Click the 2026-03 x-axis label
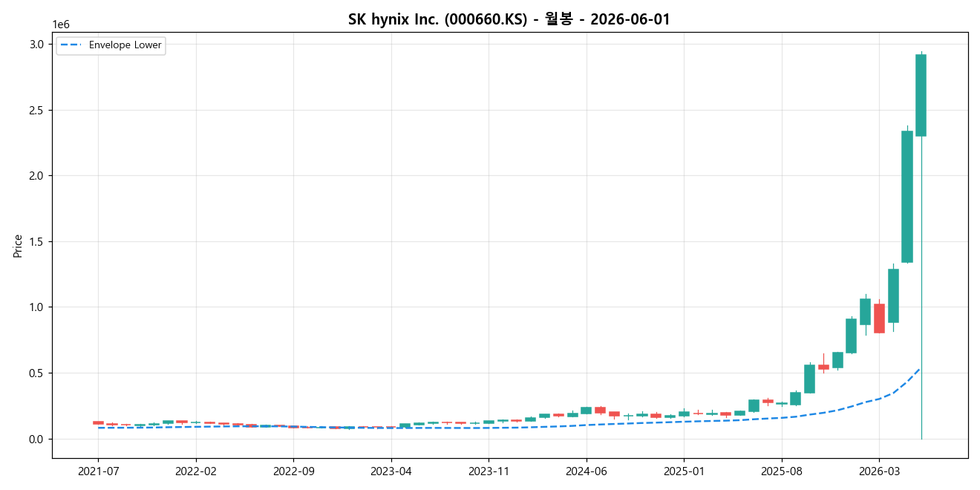 click(879, 471)
